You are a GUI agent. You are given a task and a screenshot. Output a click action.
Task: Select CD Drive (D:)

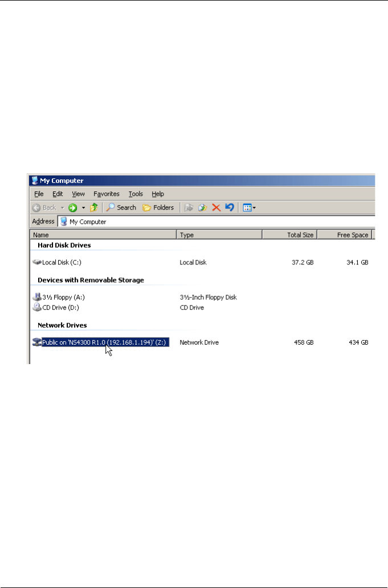point(61,308)
